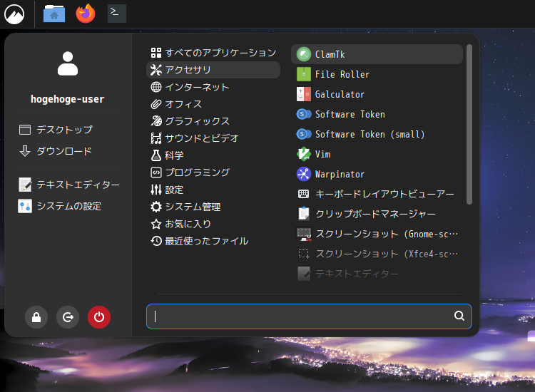The image size is (535, 392).
Task: Open システムの設定 shortcut
Action: click(x=68, y=206)
